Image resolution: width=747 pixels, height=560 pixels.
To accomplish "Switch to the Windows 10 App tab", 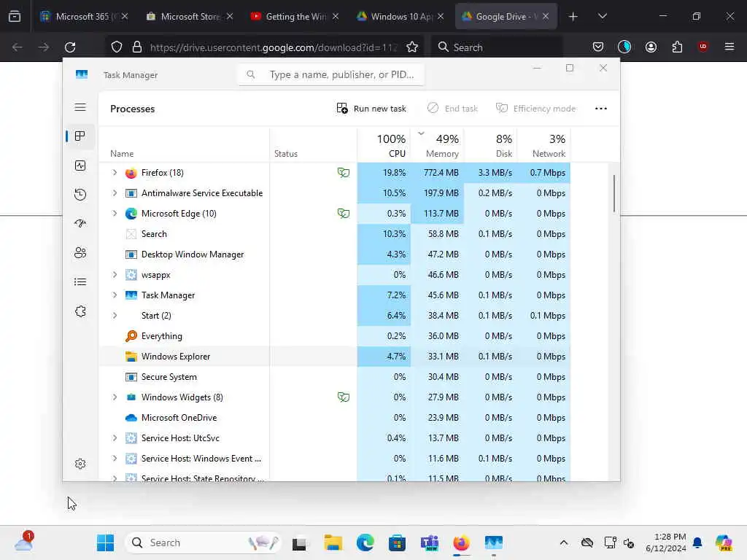I will point(400,16).
